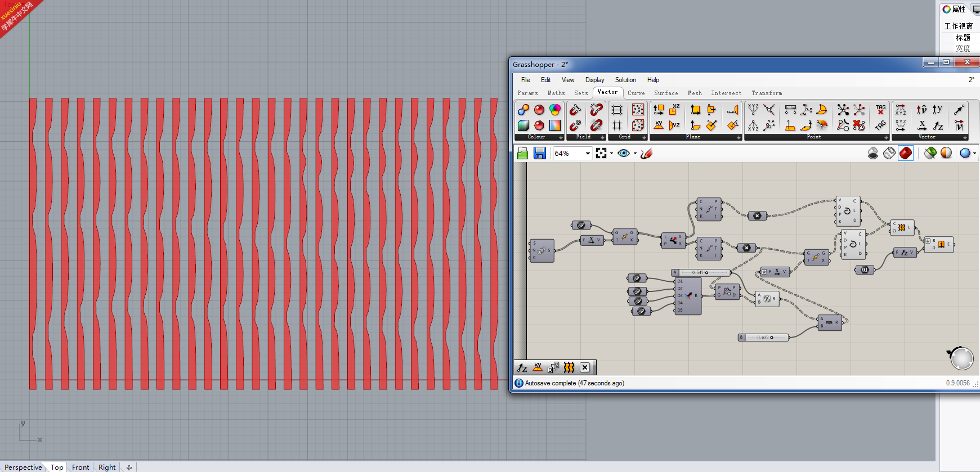This screenshot has height=472, width=980.
Task: Switch to the Transform tab
Action: pos(767,93)
